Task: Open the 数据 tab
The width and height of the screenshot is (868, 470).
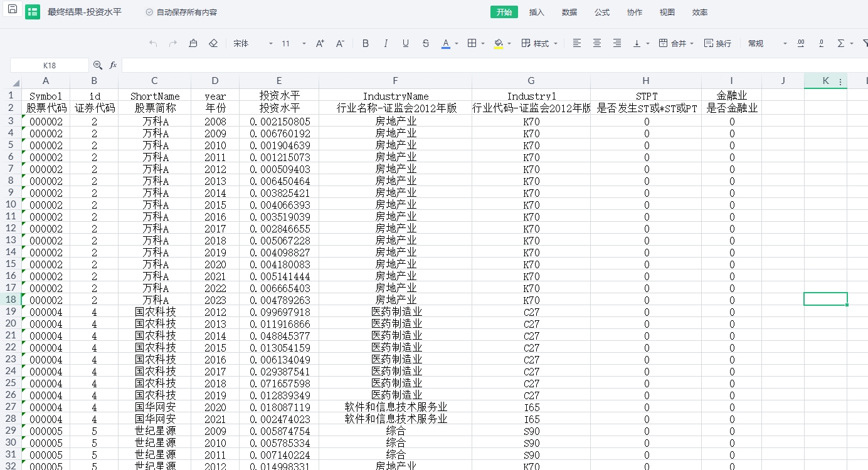Action: (x=569, y=12)
